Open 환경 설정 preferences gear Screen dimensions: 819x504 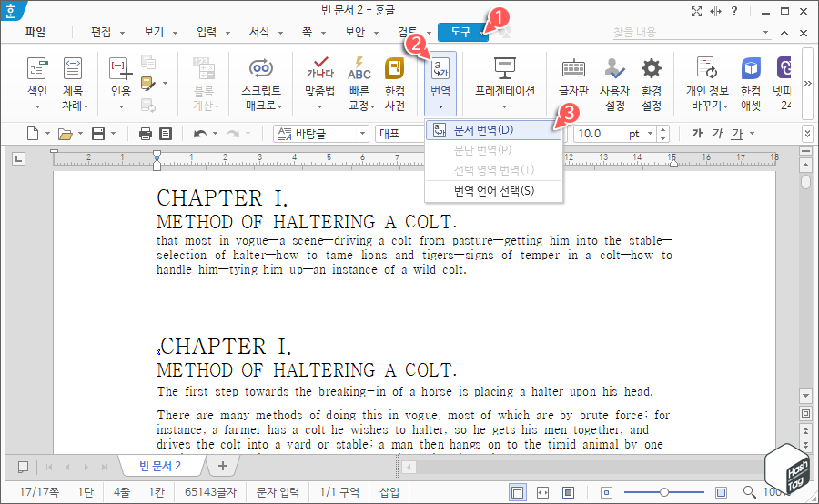pyautogui.click(x=652, y=84)
